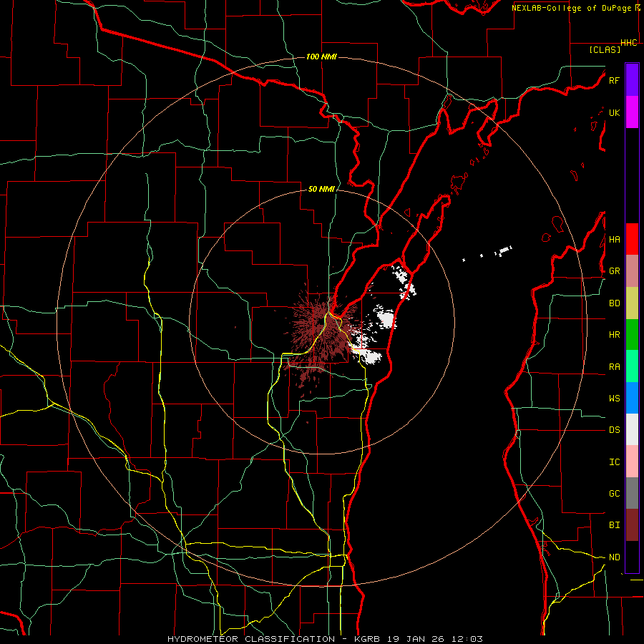644x644 pixels.
Task: Click the GC gray legend swatch
Action: pos(632,493)
